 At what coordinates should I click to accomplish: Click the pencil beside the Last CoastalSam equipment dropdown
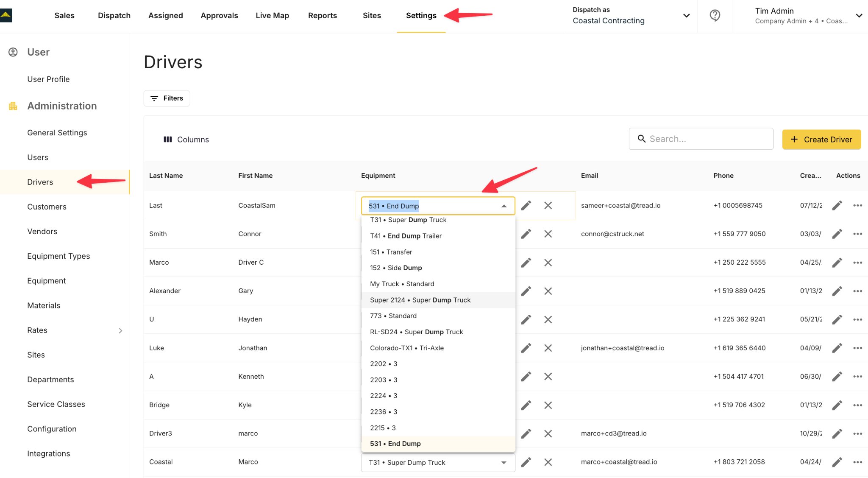[526, 206]
